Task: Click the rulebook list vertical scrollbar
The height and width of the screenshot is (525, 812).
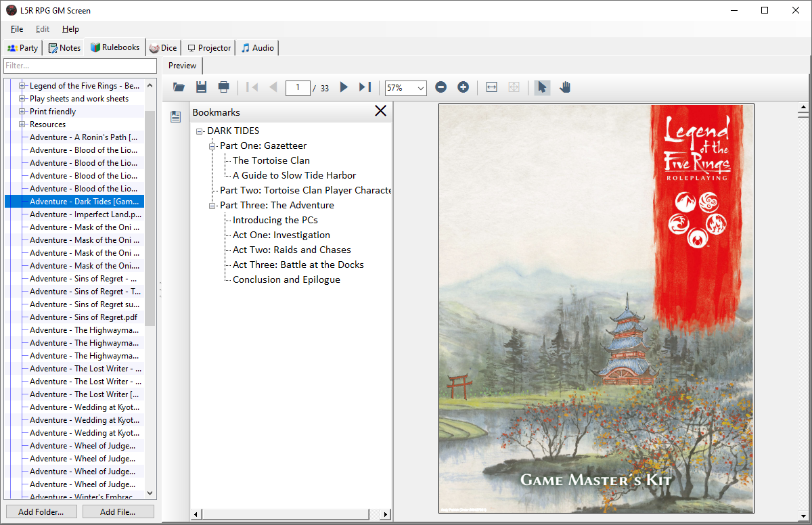Action: pyautogui.click(x=150, y=219)
